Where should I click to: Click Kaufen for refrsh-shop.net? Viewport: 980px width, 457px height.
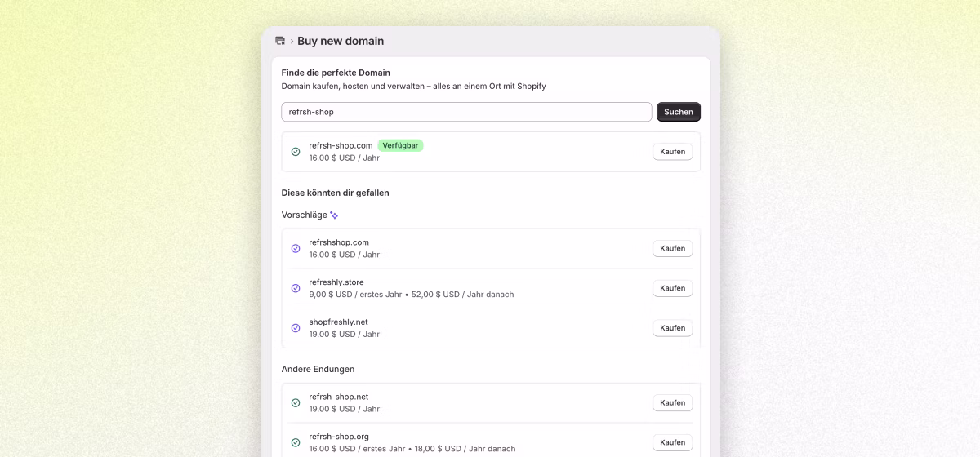pyautogui.click(x=672, y=402)
